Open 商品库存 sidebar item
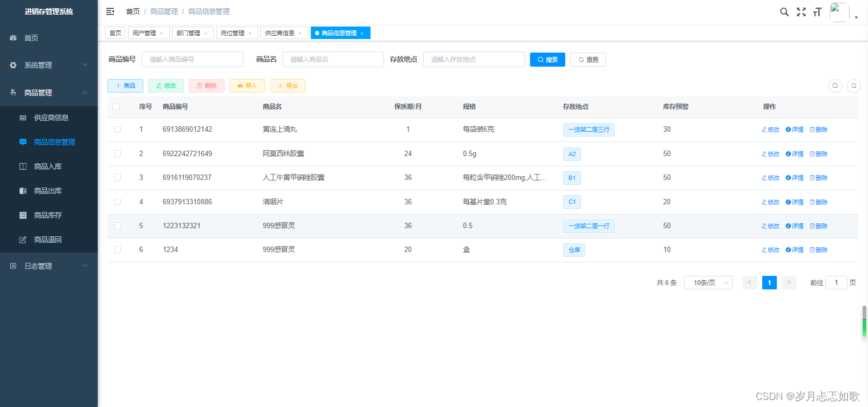The image size is (868, 407). (x=49, y=215)
